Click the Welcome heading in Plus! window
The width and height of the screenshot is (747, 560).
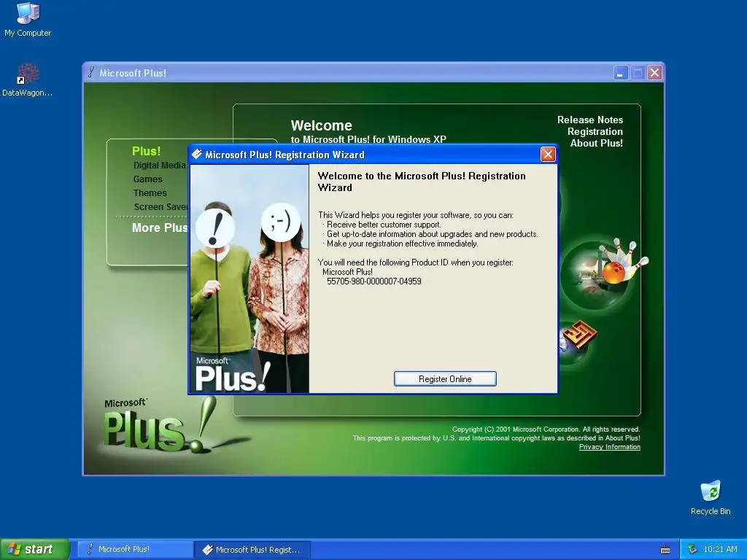click(322, 125)
